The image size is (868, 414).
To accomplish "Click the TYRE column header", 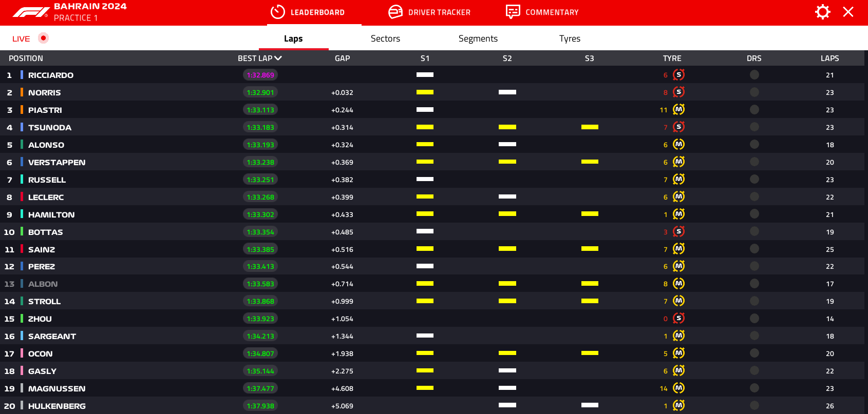I will pyautogui.click(x=672, y=58).
